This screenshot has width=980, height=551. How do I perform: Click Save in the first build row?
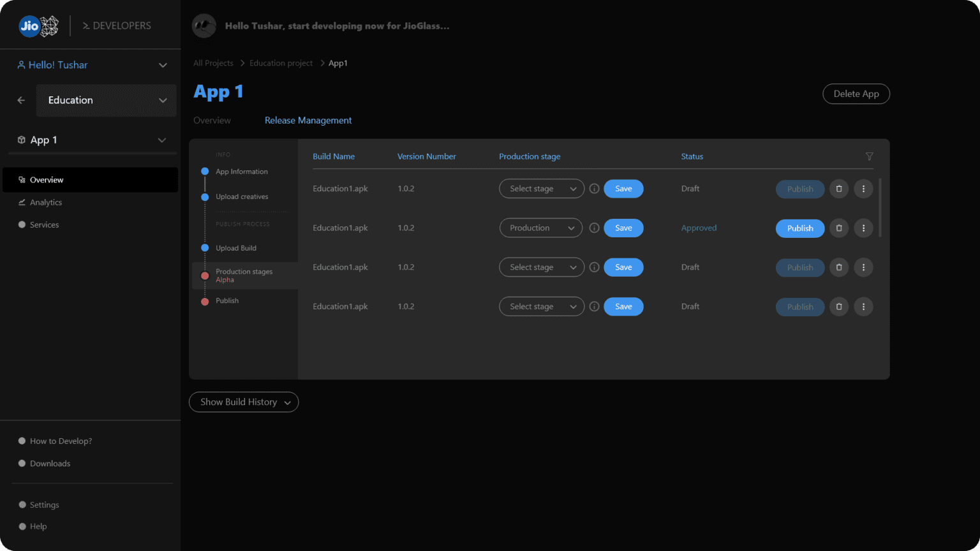click(x=623, y=189)
